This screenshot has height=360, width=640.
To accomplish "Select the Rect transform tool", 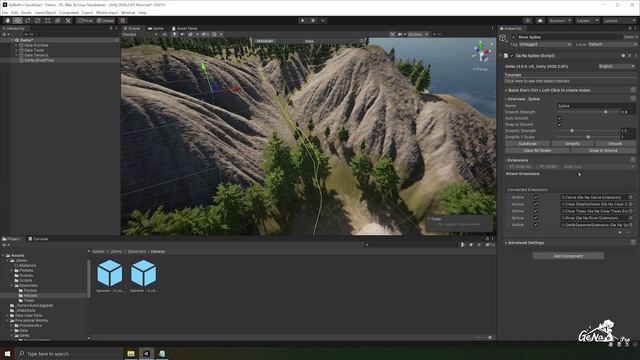I will [48, 20].
